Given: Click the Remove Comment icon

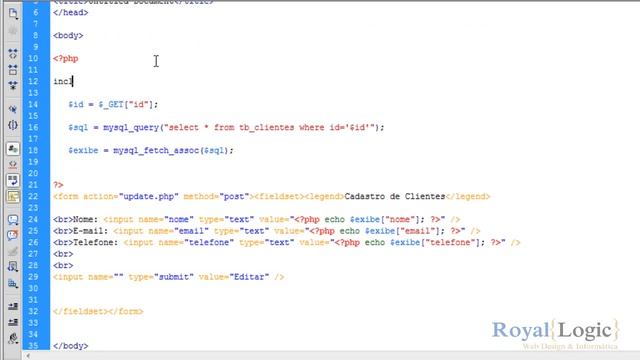Looking at the screenshot, I should 13,236.
